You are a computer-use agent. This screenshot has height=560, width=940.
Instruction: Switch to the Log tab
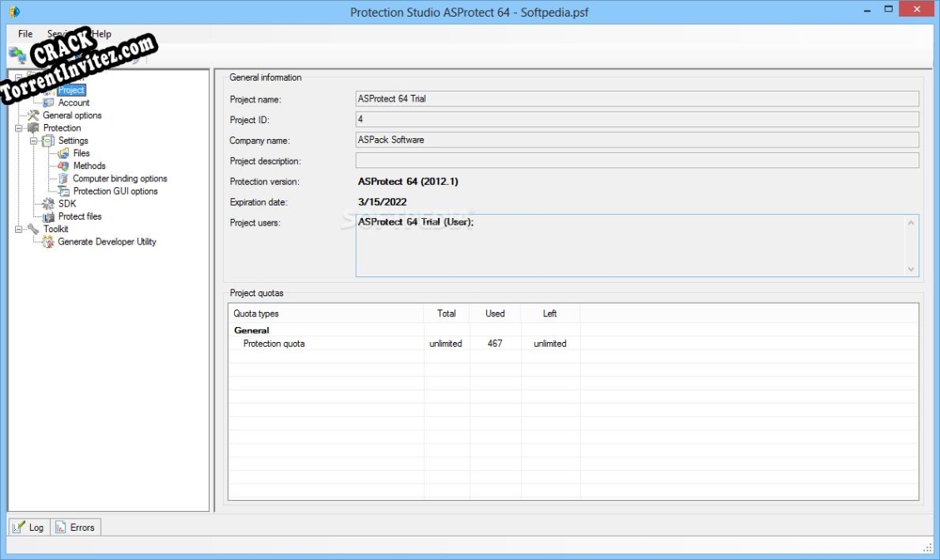30,527
